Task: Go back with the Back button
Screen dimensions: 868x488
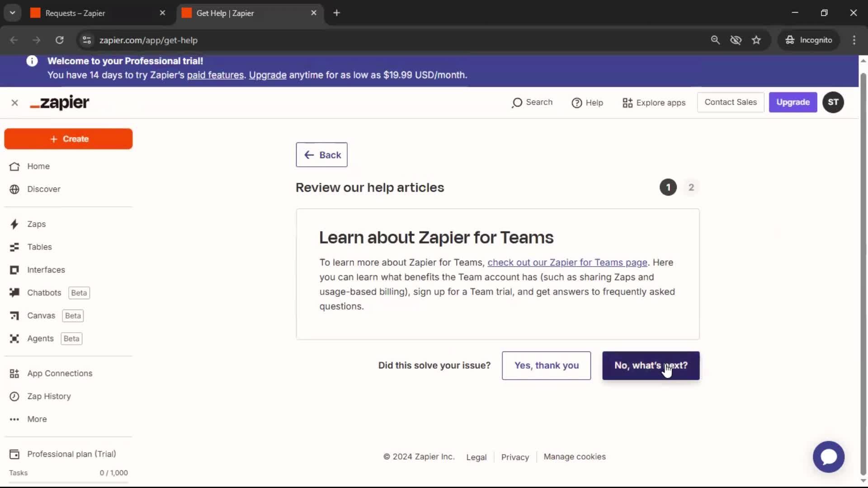Action: (x=321, y=155)
